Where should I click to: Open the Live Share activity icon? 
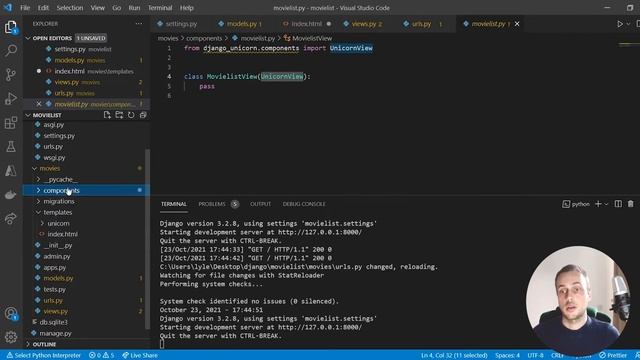click(11, 218)
